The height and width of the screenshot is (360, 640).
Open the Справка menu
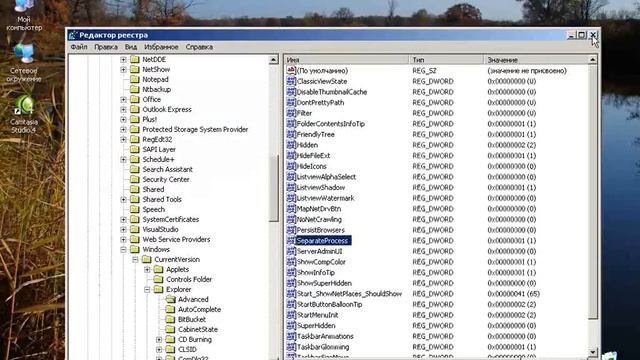click(x=199, y=47)
